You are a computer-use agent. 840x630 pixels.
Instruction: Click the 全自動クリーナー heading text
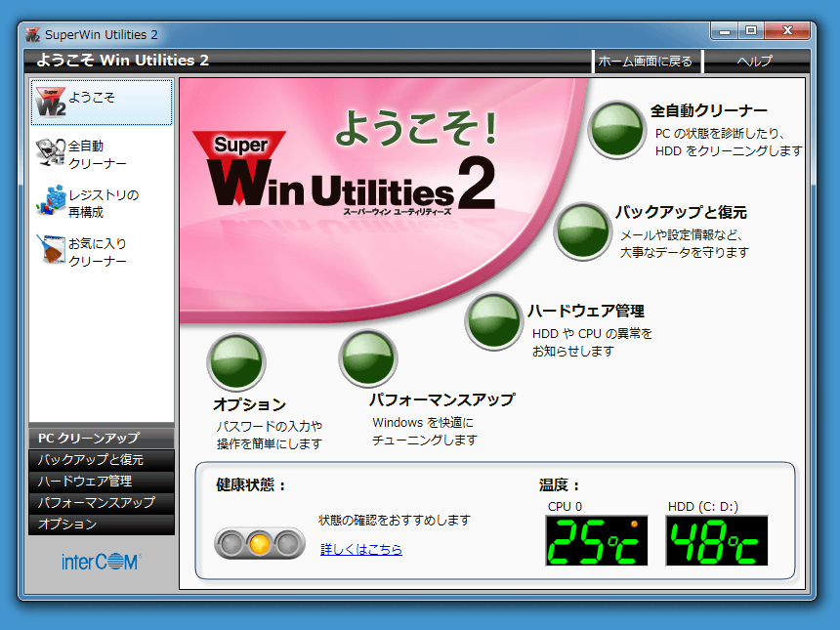[709, 111]
